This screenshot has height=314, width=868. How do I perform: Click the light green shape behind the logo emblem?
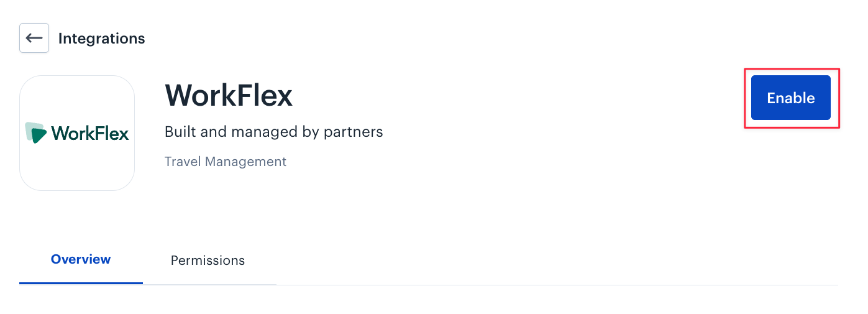point(29,129)
